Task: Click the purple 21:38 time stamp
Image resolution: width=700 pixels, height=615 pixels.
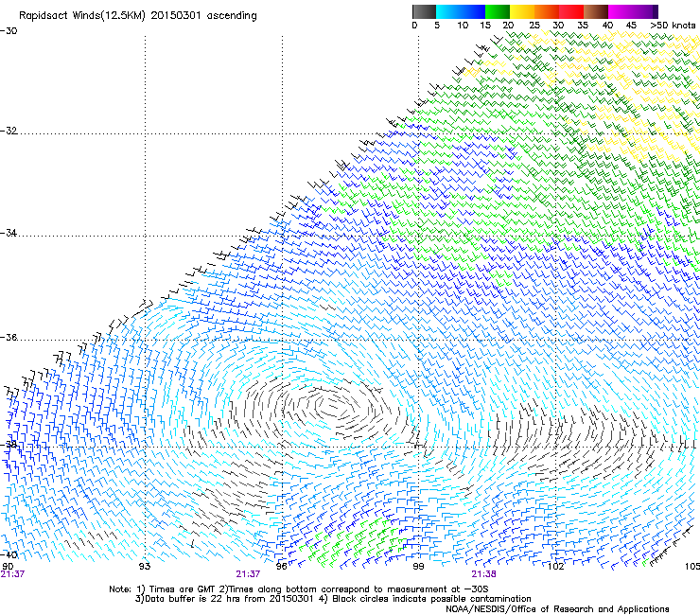Action: pyautogui.click(x=484, y=574)
